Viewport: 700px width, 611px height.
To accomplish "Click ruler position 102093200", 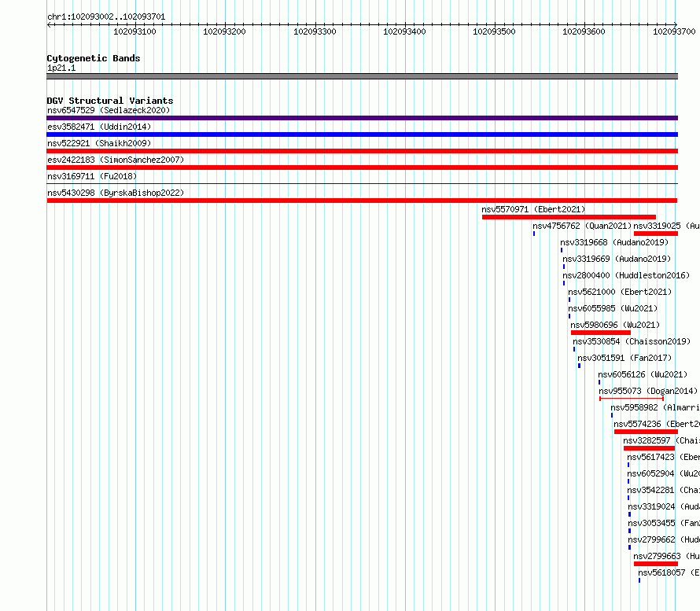I will click(225, 31).
